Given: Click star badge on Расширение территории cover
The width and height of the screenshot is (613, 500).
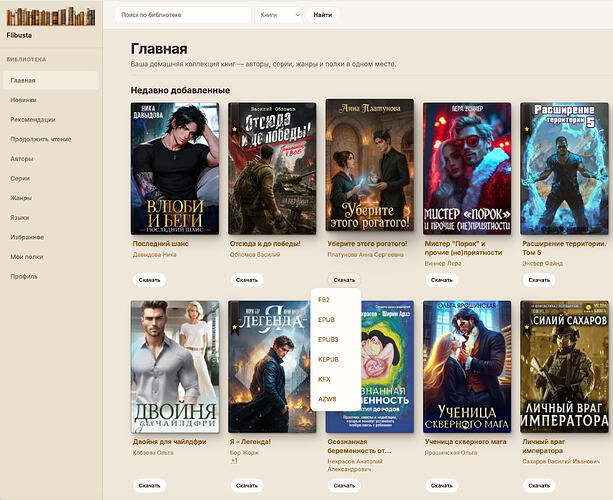Looking at the screenshot, I should pos(527,129).
